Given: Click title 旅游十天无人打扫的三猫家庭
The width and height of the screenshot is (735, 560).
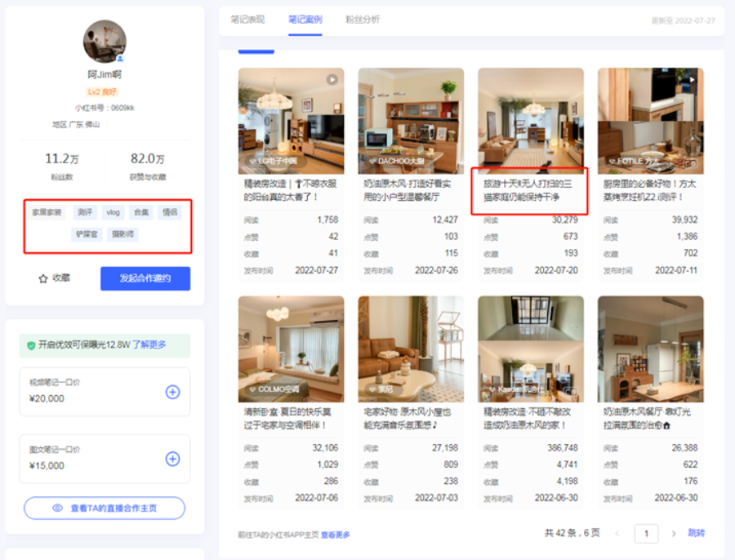Looking at the screenshot, I should (528, 190).
